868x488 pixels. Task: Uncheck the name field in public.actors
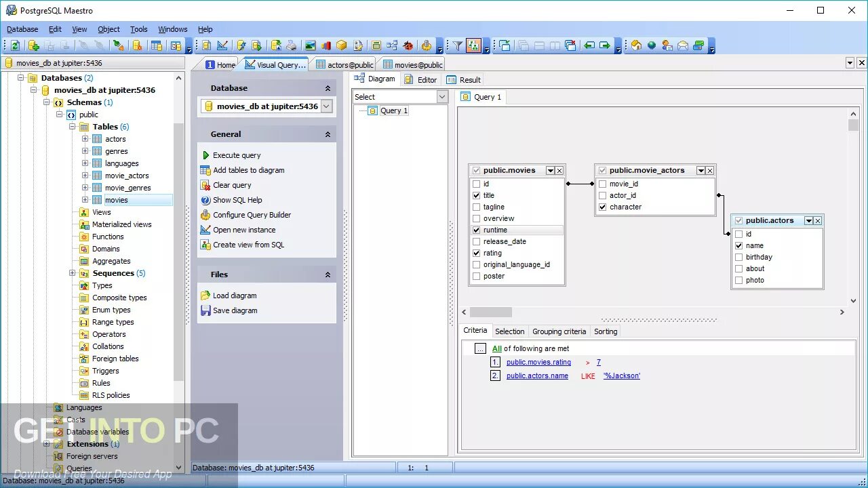[x=738, y=245]
